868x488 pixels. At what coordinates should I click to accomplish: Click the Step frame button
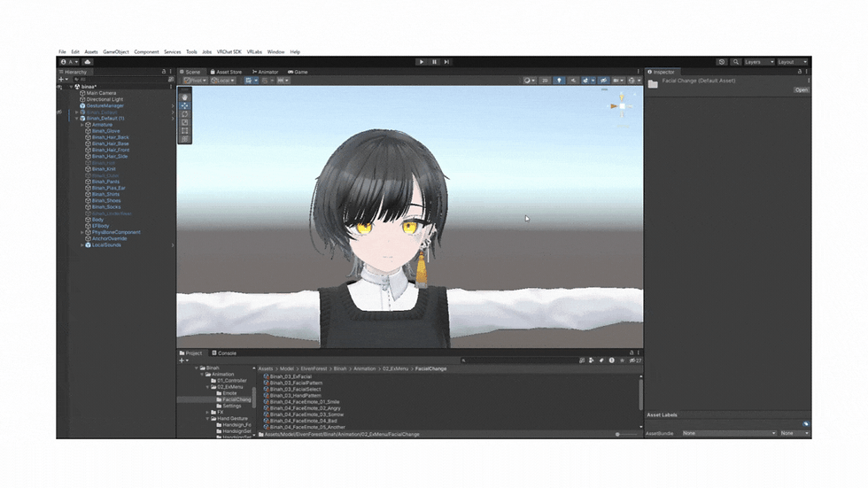click(446, 62)
